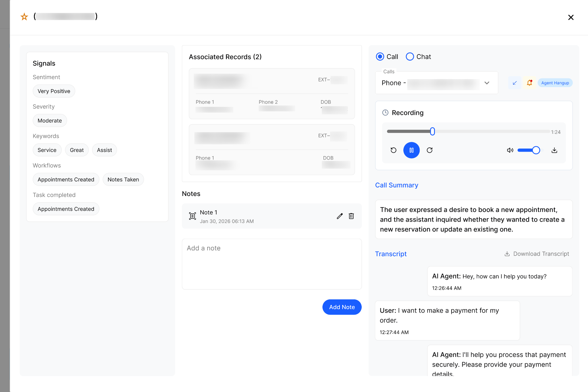Download the recording audio file
The height and width of the screenshot is (392, 588).
554,150
